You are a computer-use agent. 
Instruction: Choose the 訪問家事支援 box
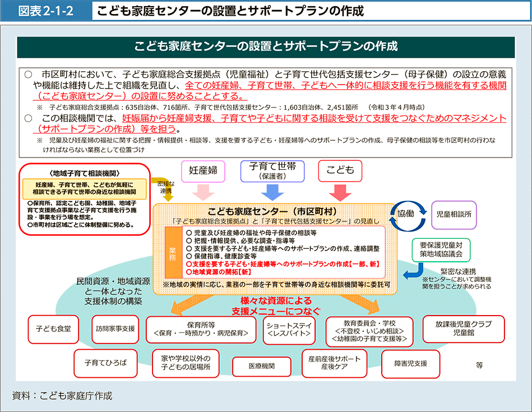(x=115, y=329)
